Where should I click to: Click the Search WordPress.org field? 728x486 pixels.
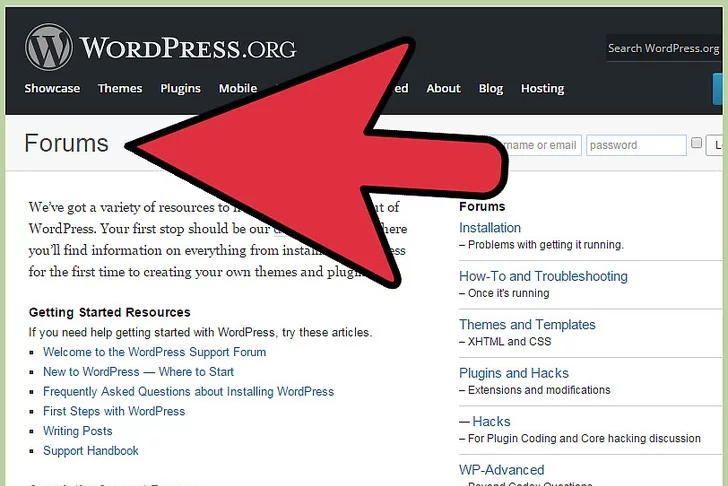664,48
